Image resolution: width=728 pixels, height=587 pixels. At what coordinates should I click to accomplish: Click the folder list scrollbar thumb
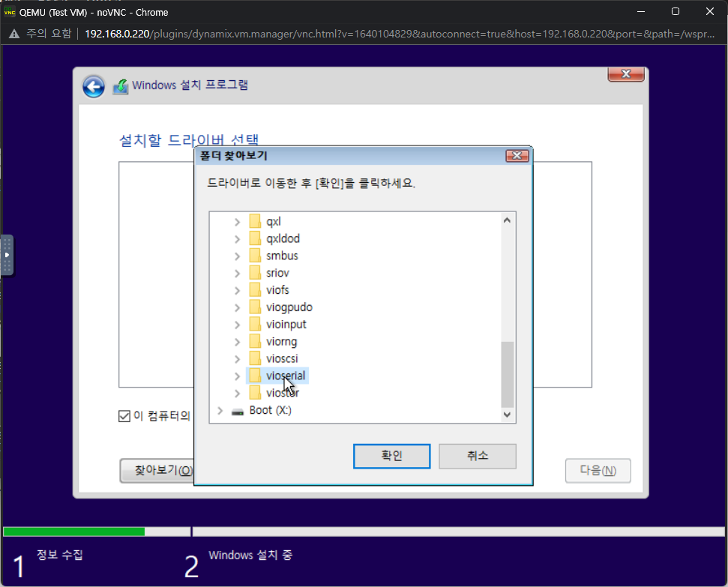tap(508, 374)
